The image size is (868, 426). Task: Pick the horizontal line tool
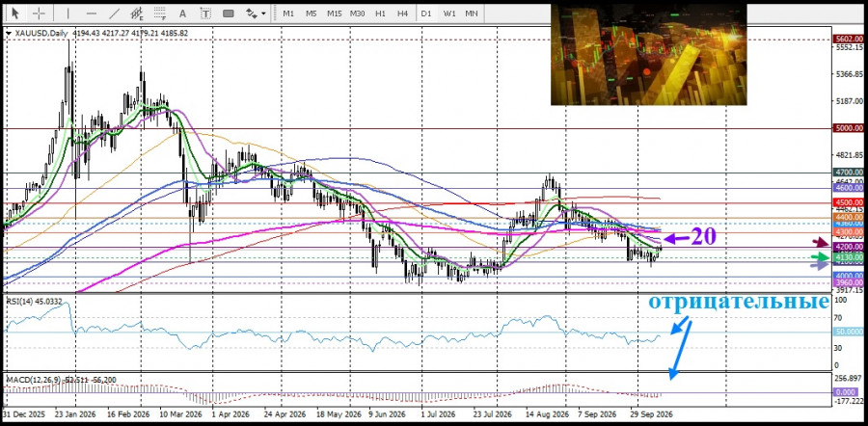(92, 13)
